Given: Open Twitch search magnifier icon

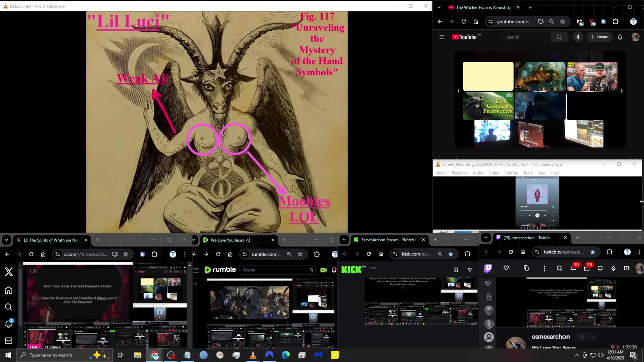Looking at the screenshot, I should [x=559, y=268].
